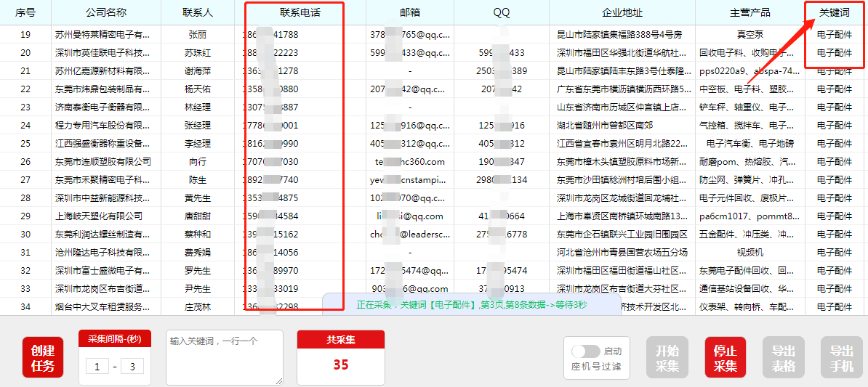
Task: Click the 联系电话 column header
Action: (300, 12)
